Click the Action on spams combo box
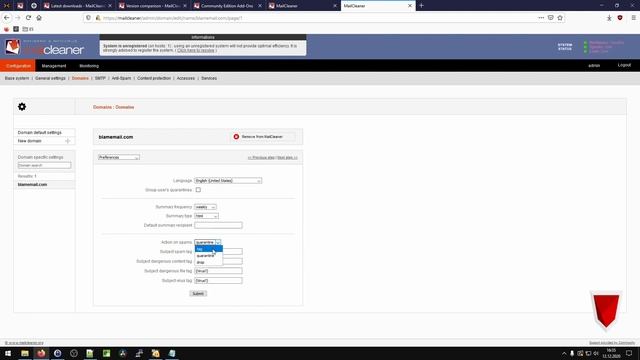The image size is (640, 360). point(208,242)
